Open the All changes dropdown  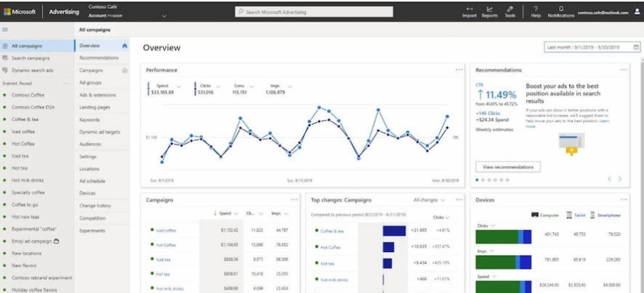click(429, 200)
